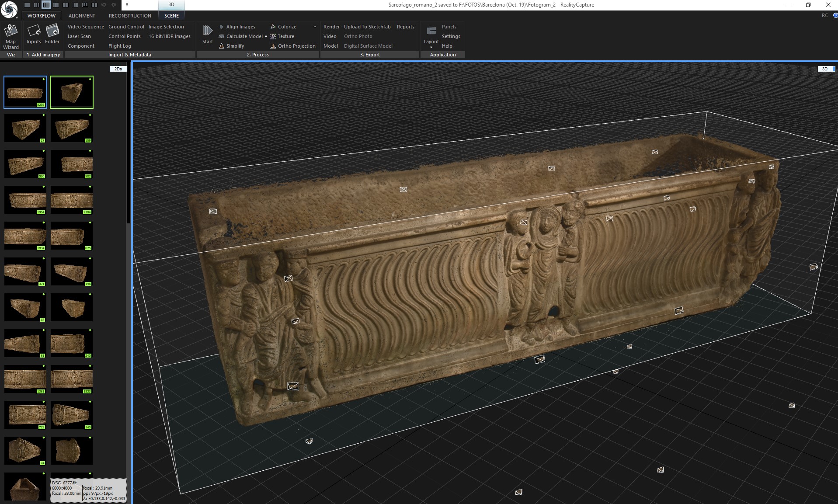Expand the Calculate Model dropdown arrow
The image size is (838, 504).
click(x=266, y=36)
